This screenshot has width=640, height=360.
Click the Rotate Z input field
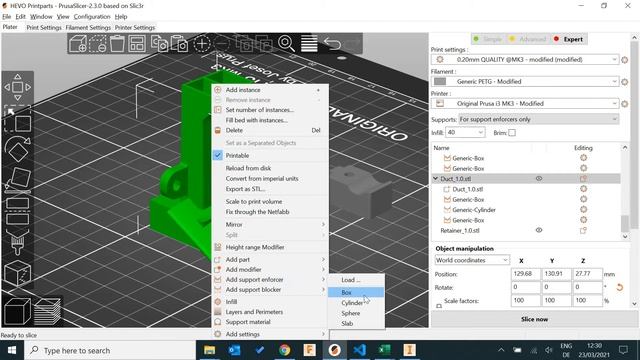click(587, 287)
